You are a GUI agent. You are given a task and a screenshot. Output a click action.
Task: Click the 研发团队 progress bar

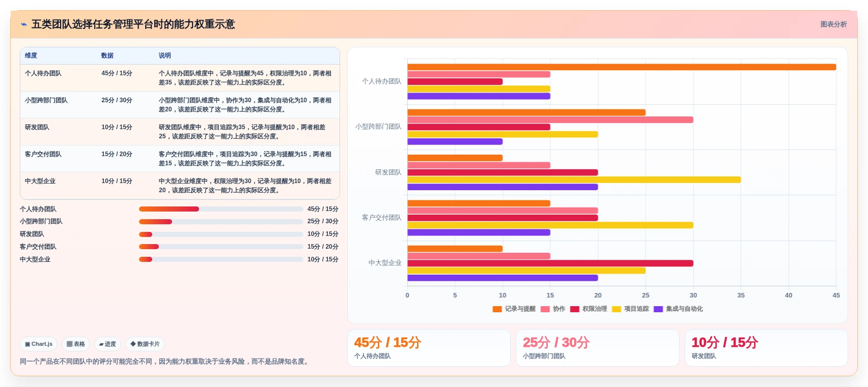click(221, 234)
